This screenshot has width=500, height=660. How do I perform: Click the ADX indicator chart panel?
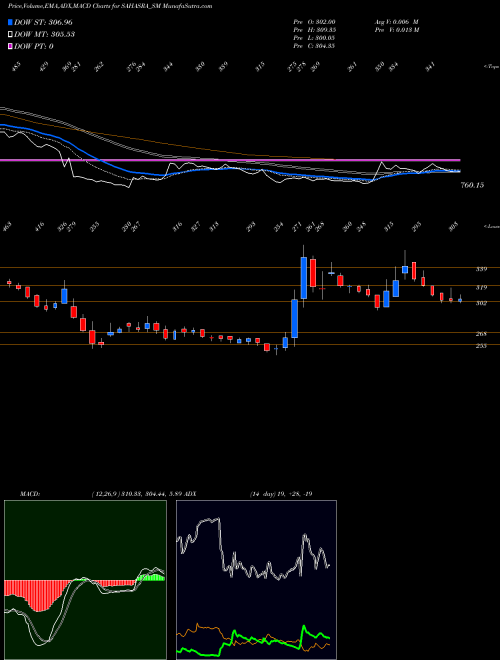click(x=256, y=580)
